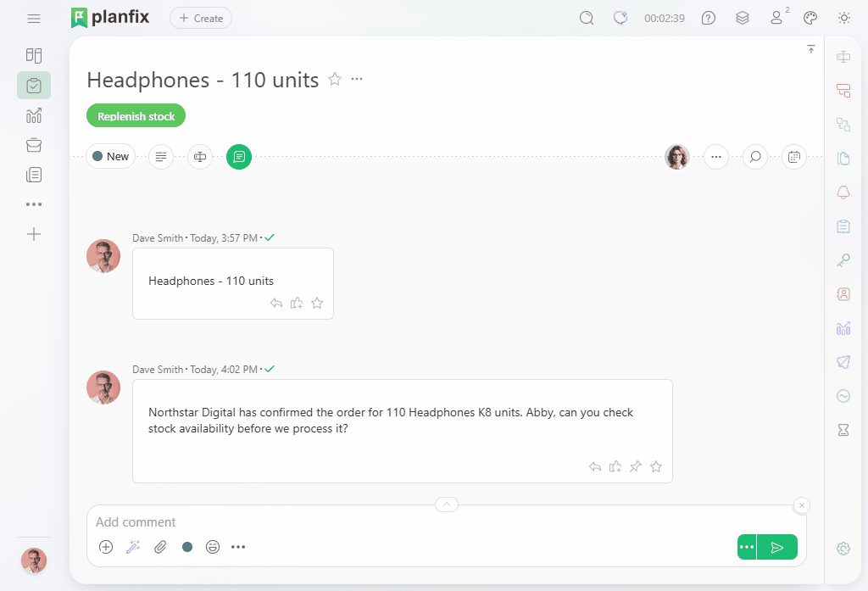The image size is (868, 591).
Task: Click the assignee avatar in task bar
Action: click(x=677, y=157)
